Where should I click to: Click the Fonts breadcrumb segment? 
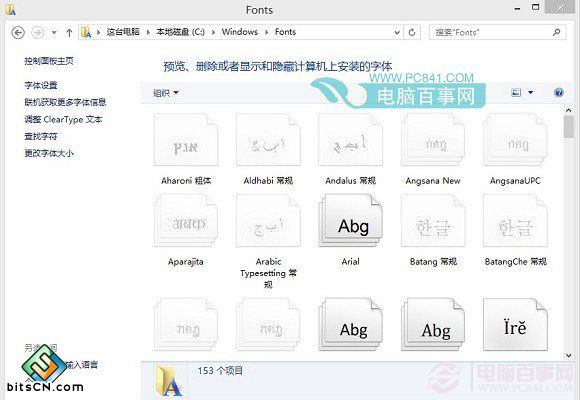click(285, 32)
